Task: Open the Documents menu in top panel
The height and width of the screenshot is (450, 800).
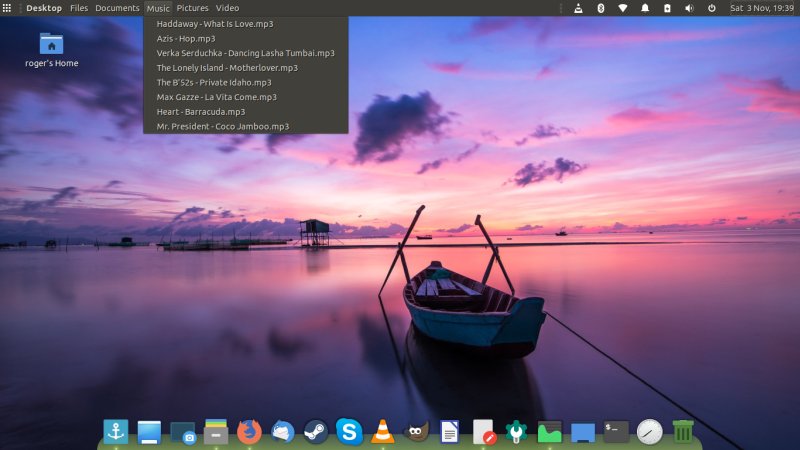Action: coord(117,8)
